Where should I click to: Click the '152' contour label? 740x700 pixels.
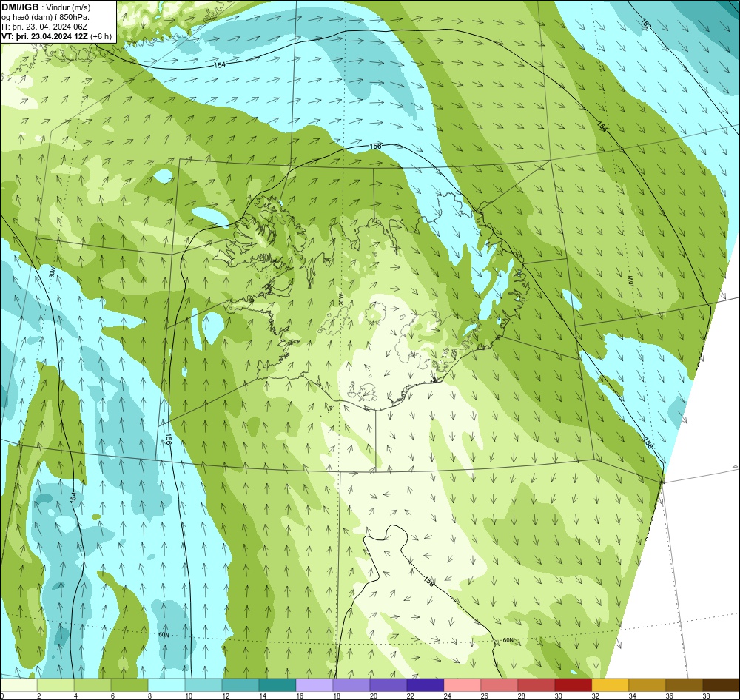pos(645,24)
